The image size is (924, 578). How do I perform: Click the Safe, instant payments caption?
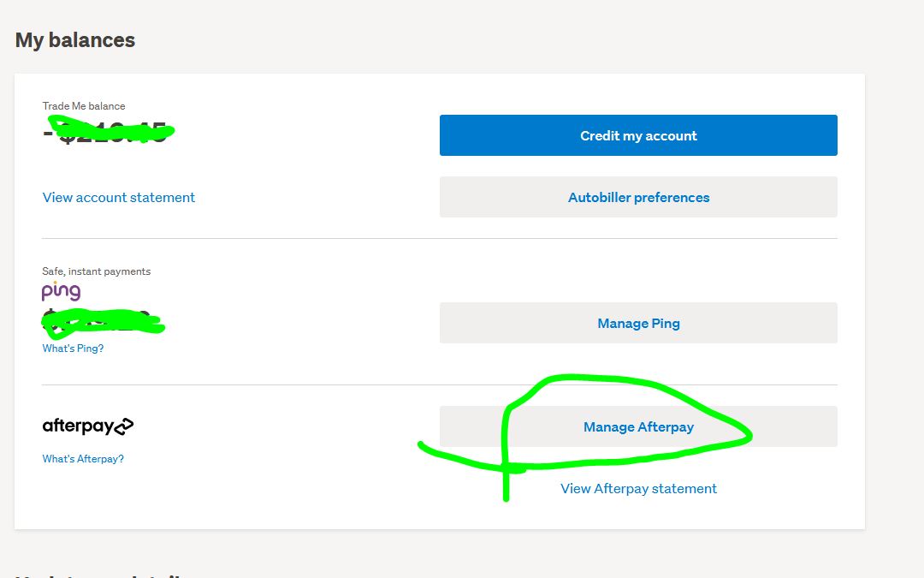[x=96, y=271]
